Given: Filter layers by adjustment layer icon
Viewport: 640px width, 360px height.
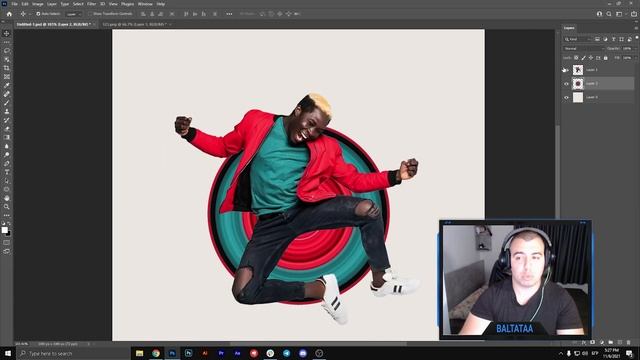Looking at the screenshot, I should 605,39.
